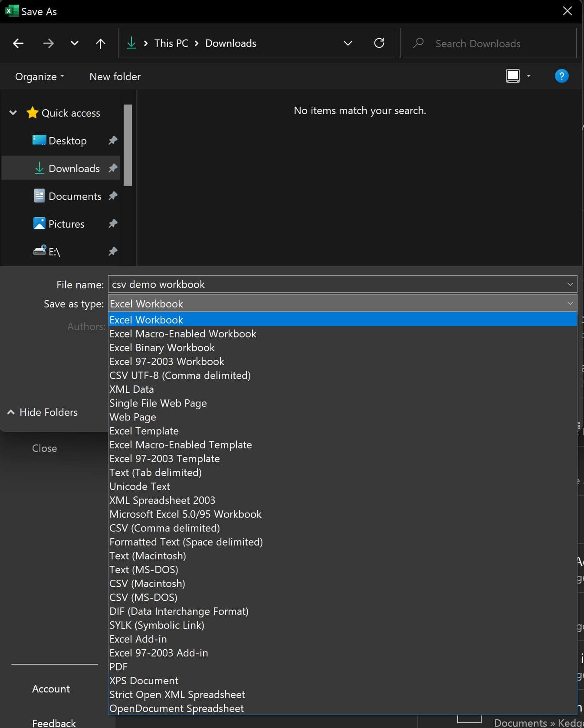Click 'This PC' in the address path

[x=171, y=43]
